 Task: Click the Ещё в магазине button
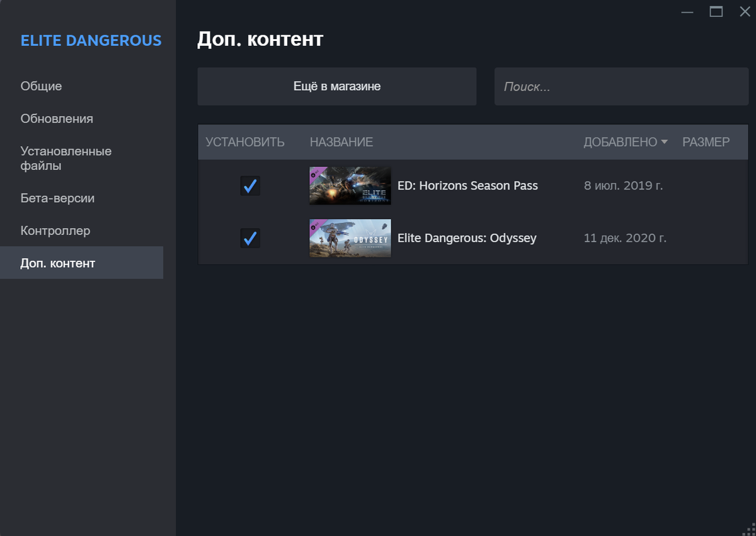click(337, 86)
